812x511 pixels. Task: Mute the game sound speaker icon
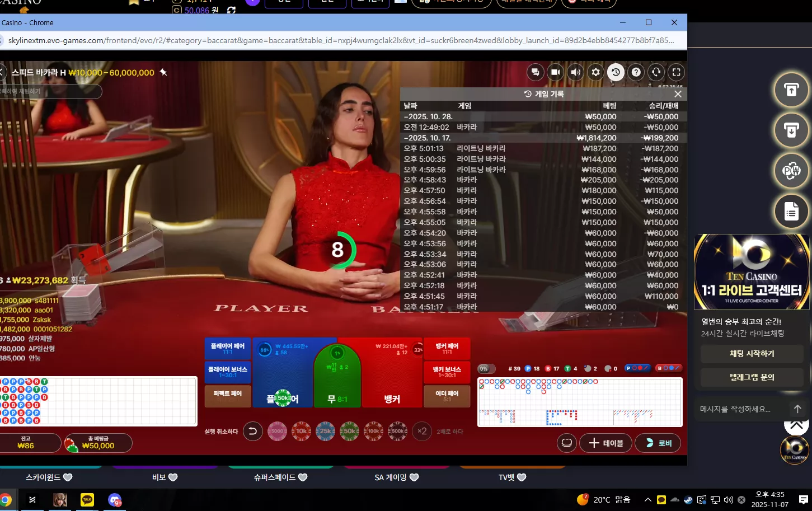[576, 72]
